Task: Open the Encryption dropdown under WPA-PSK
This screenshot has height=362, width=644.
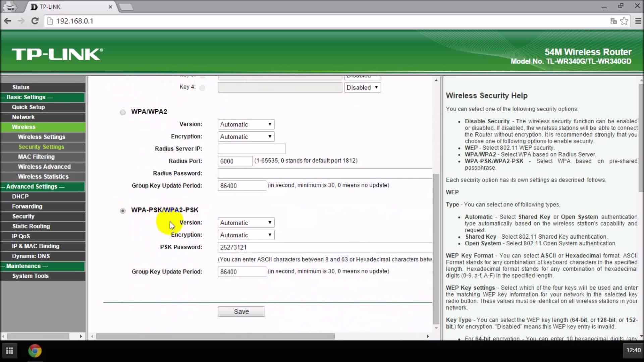Action: pyautogui.click(x=246, y=235)
